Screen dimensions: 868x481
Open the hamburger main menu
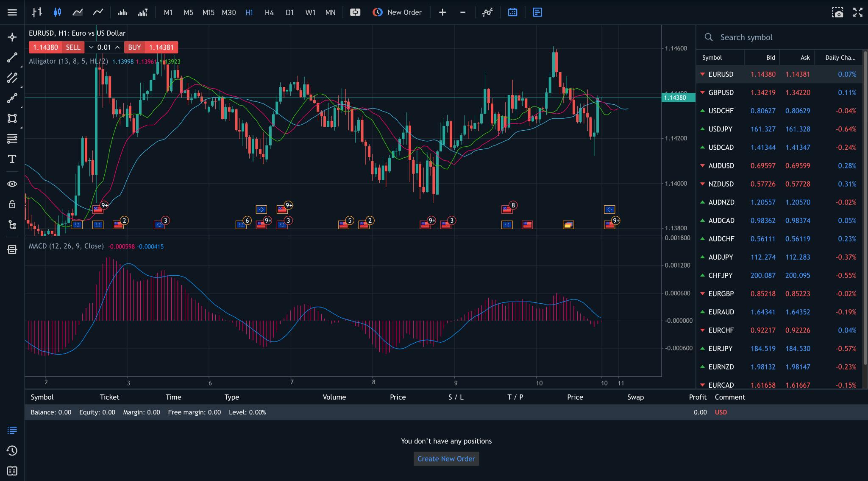click(12, 12)
